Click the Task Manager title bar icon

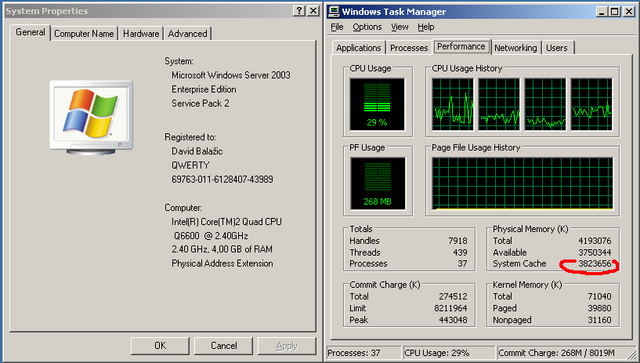[334, 11]
